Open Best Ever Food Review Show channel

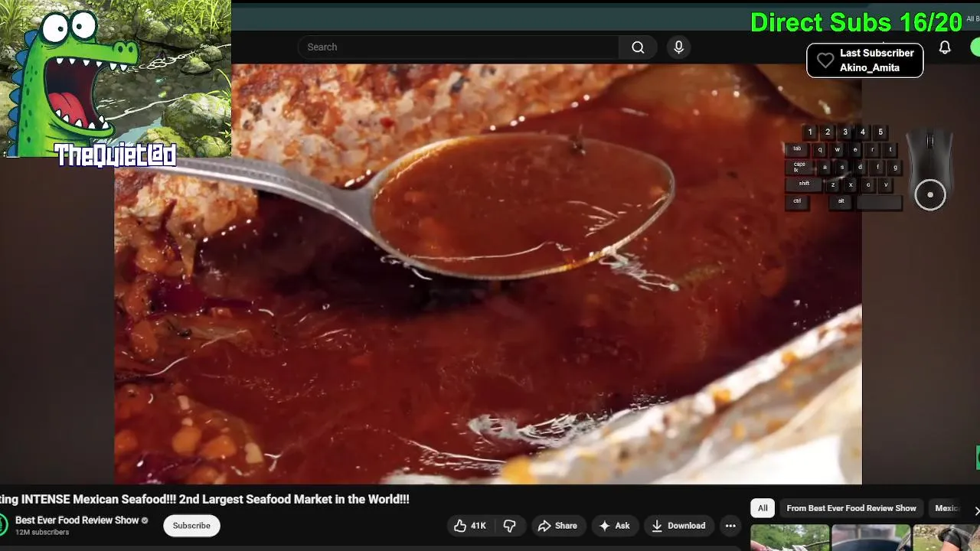click(x=77, y=520)
